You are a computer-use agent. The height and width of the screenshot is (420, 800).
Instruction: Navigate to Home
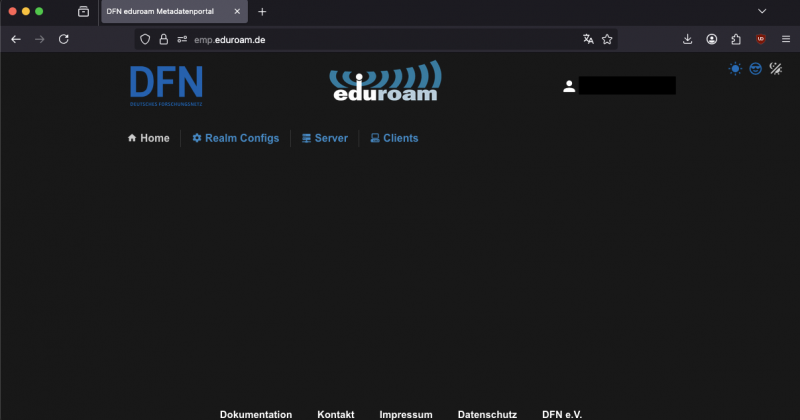point(148,138)
